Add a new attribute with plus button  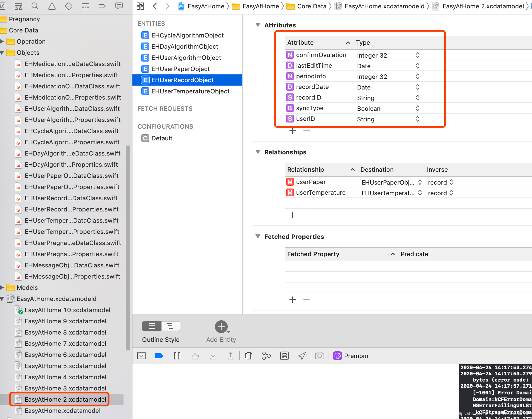(293, 131)
